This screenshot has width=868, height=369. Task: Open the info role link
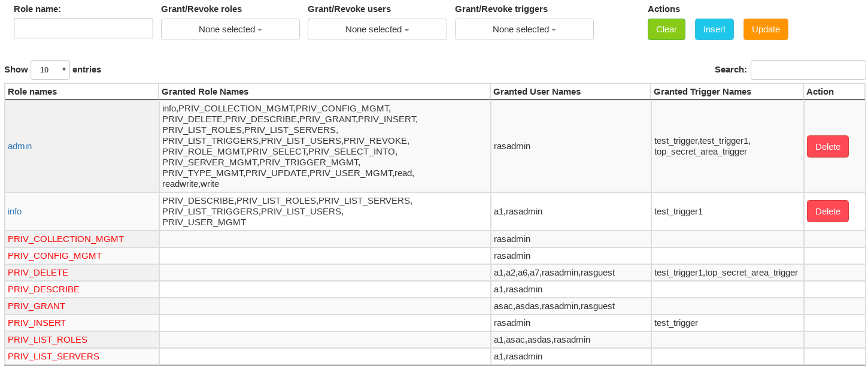[14, 211]
